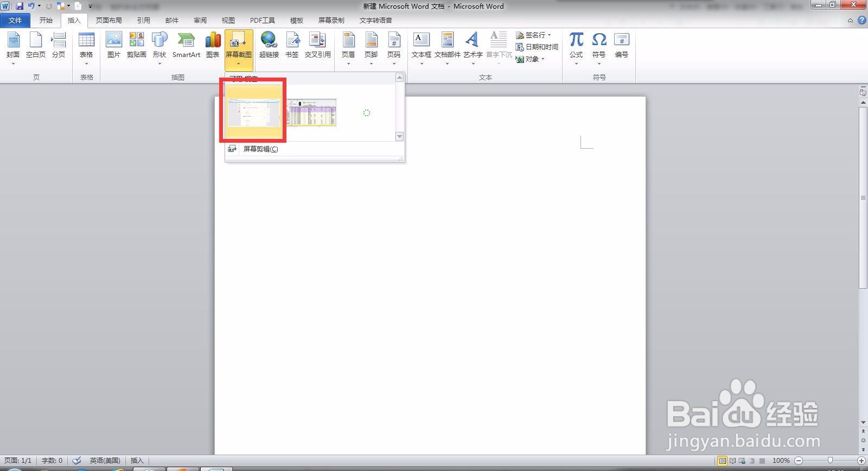Screen dimensions: 868x471
Task: Switch to the 审阅 review tab
Action: 200,21
